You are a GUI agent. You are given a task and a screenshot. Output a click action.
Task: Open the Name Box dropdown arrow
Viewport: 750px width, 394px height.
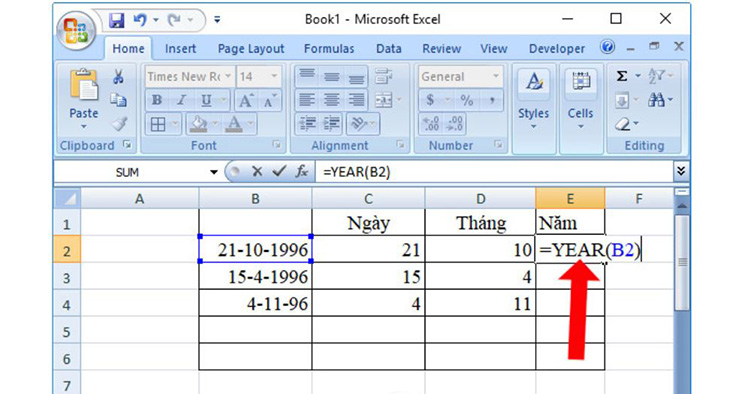[213, 172]
